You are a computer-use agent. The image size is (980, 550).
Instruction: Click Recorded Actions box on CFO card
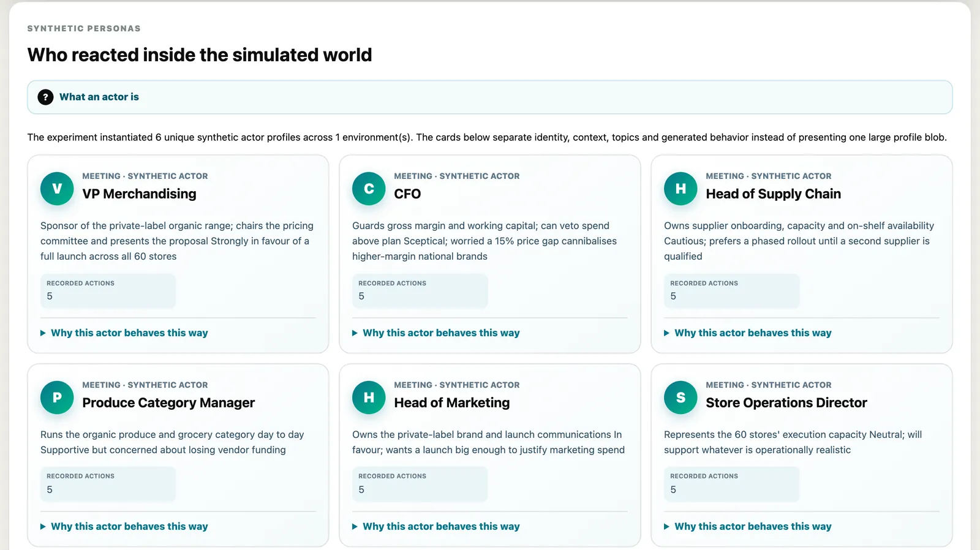tap(420, 291)
